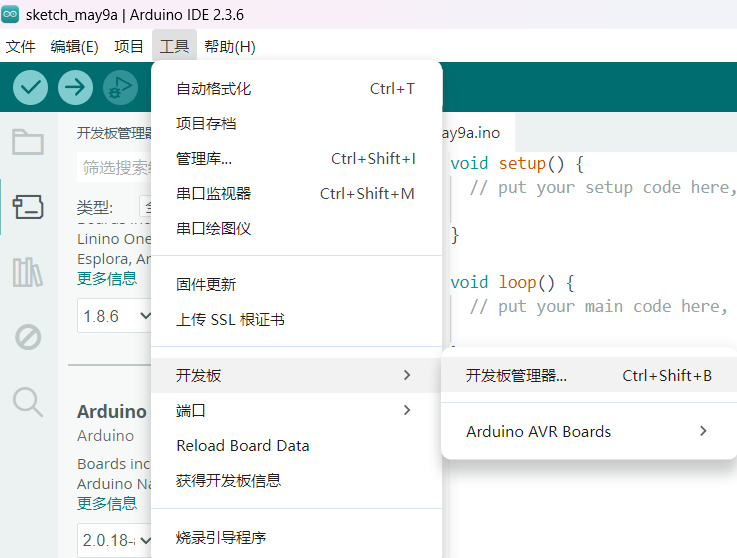Open the 项目 menu
The width and height of the screenshot is (737, 558).
click(x=128, y=47)
